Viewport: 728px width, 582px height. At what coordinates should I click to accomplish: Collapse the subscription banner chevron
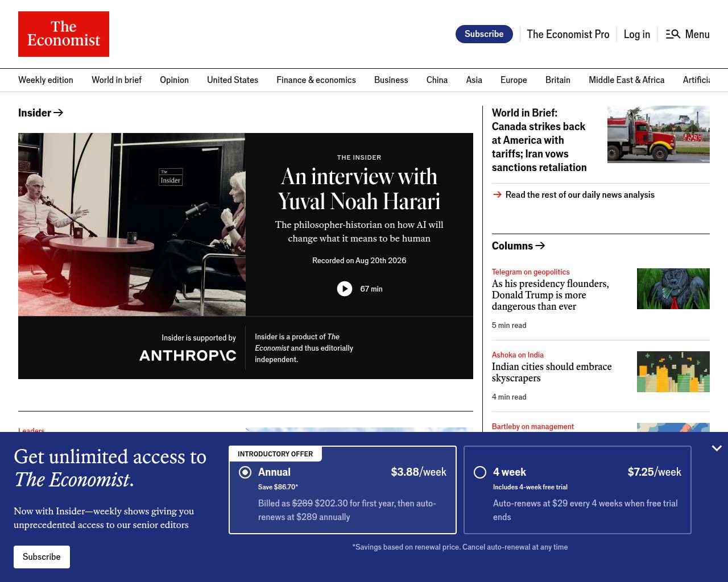coord(717,448)
